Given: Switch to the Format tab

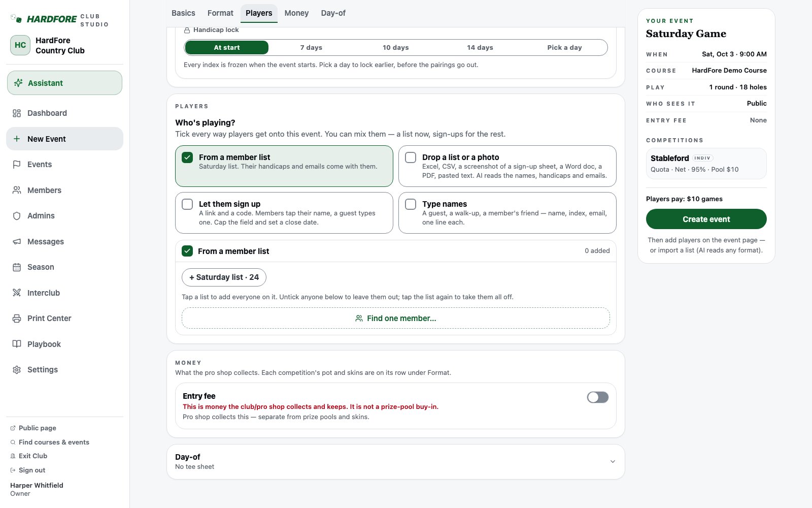Looking at the screenshot, I should coord(220,13).
